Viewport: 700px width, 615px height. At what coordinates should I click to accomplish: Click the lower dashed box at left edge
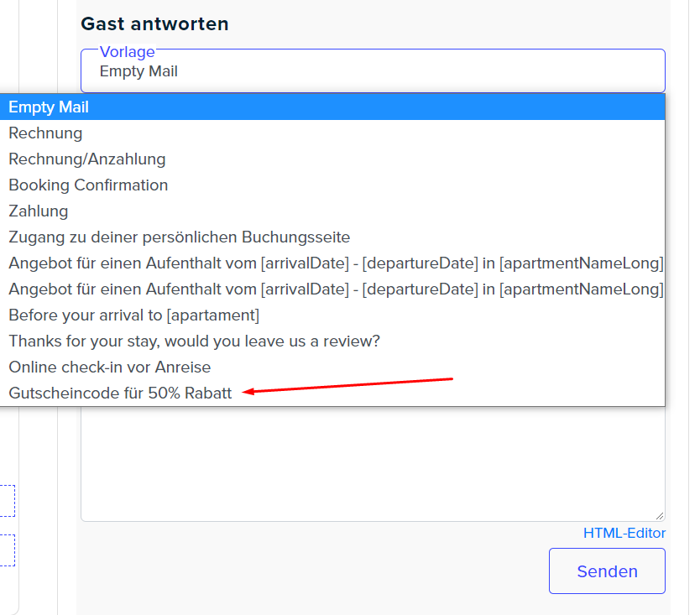8,550
